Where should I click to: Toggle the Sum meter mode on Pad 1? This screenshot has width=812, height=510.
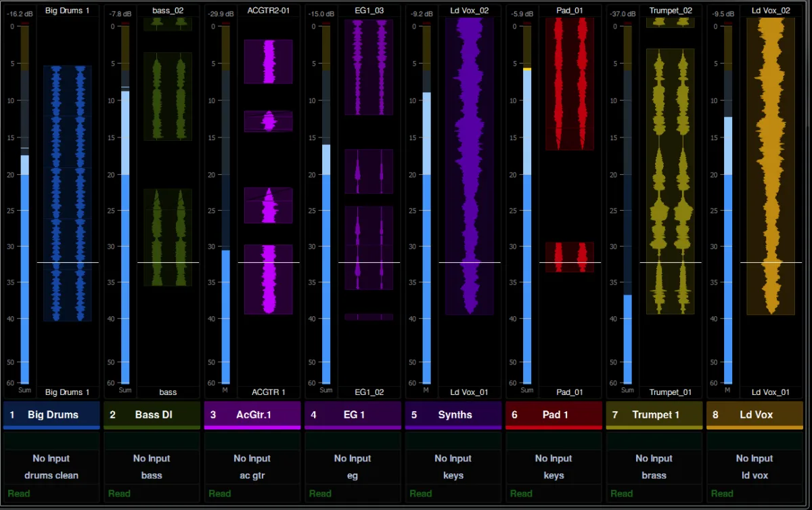pyautogui.click(x=527, y=390)
